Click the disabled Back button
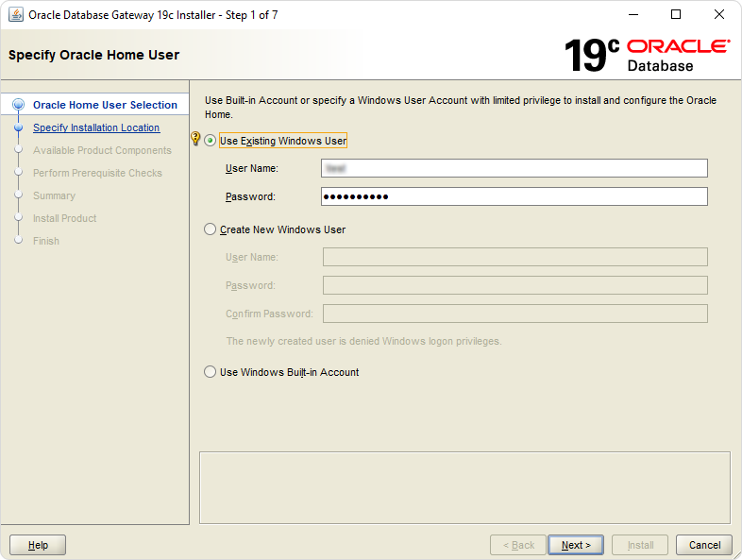Image resolution: width=742 pixels, height=560 pixels. point(518,545)
